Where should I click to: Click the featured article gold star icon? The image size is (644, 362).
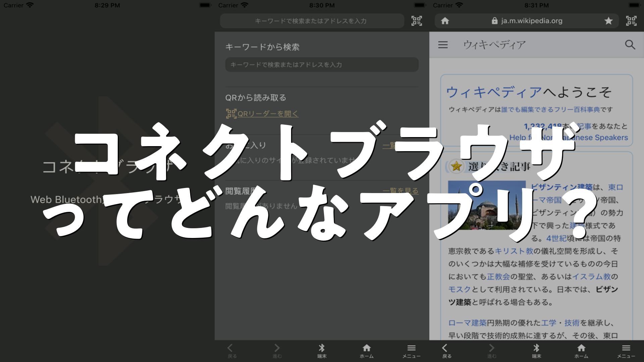[x=456, y=166]
